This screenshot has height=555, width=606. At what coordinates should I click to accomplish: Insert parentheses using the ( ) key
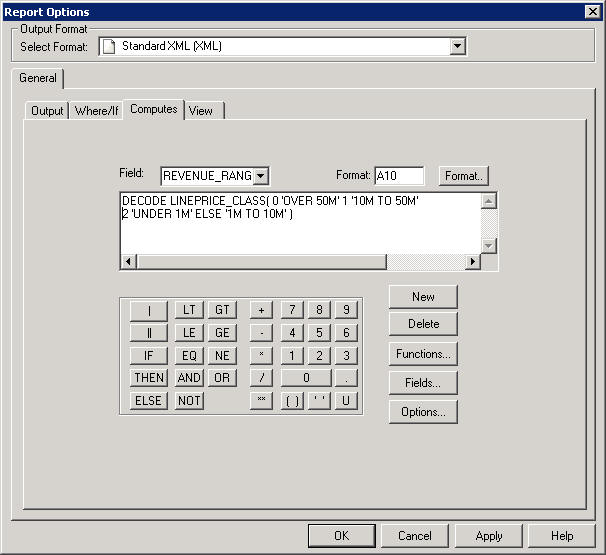pyautogui.click(x=292, y=401)
